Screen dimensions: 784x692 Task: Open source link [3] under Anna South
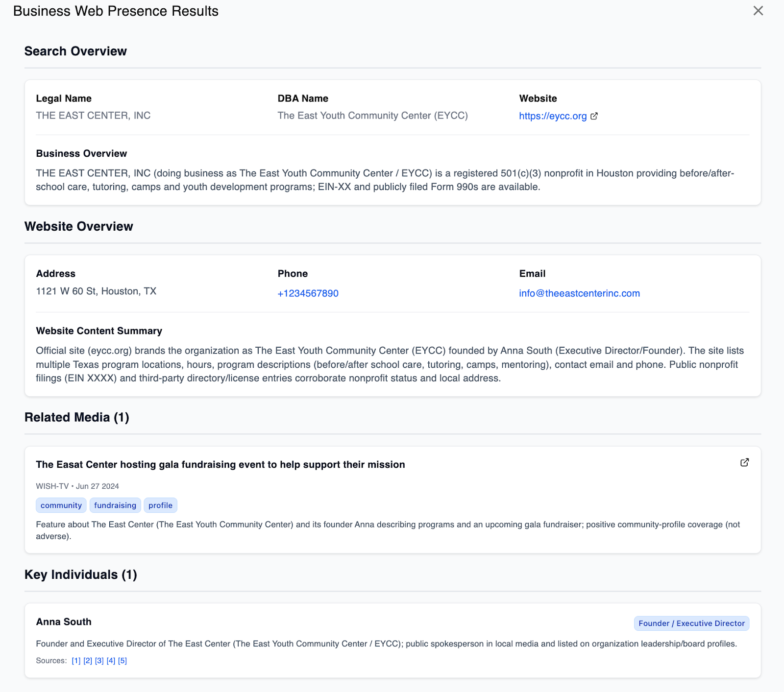(x=99, y=660)
